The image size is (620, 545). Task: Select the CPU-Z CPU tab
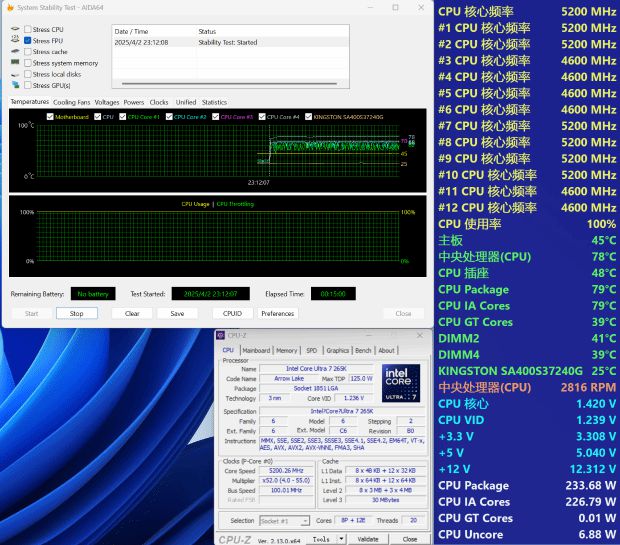click(x=228, y=350)
